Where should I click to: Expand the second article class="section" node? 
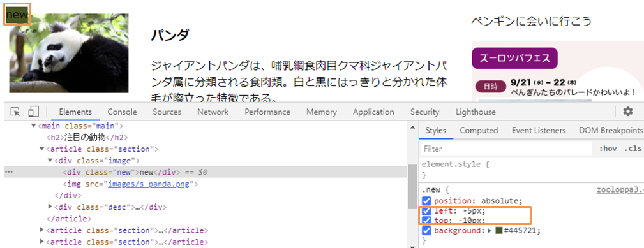(x=42, y=230)
